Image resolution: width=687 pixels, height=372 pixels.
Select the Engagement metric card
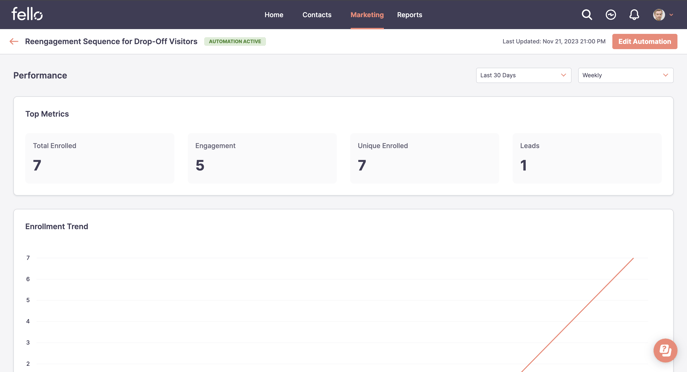pos(262,158)
